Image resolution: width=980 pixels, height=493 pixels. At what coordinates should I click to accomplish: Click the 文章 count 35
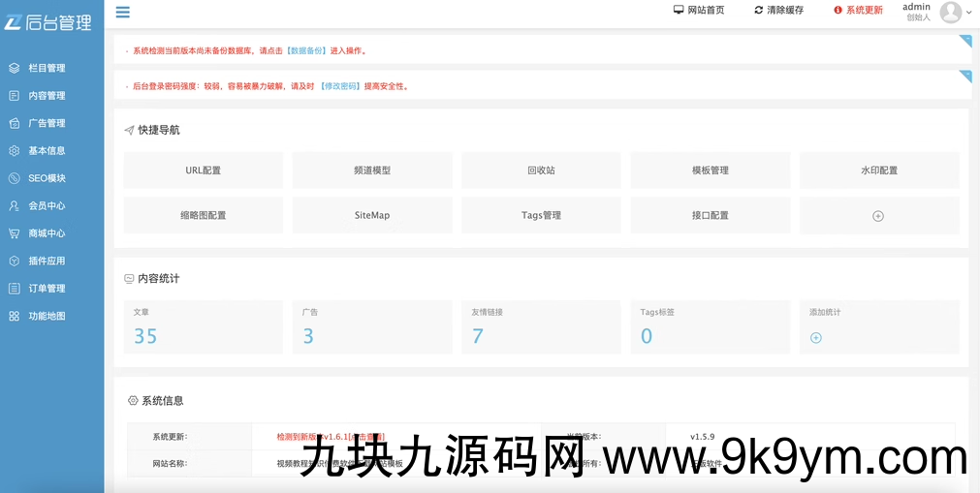(145, 336)
